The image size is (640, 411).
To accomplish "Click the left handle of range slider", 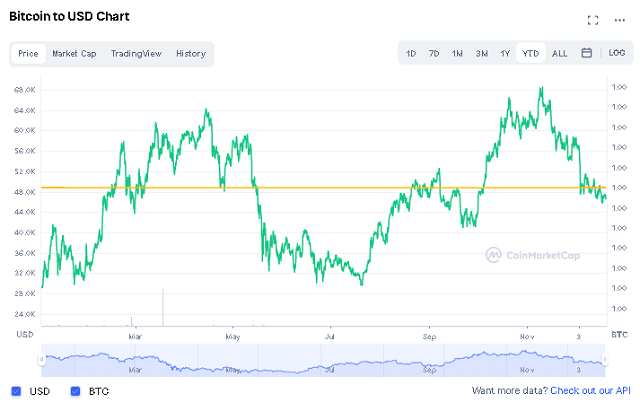I will pyautogui.click(x=42, y=360).
